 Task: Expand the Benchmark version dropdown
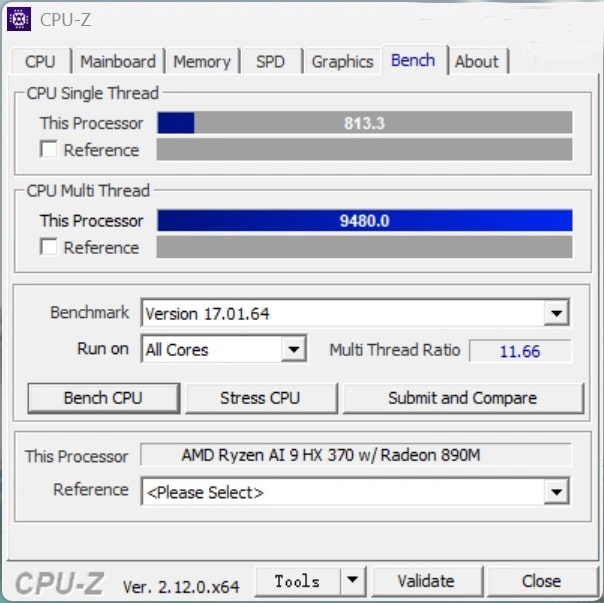tap(556, 314)
